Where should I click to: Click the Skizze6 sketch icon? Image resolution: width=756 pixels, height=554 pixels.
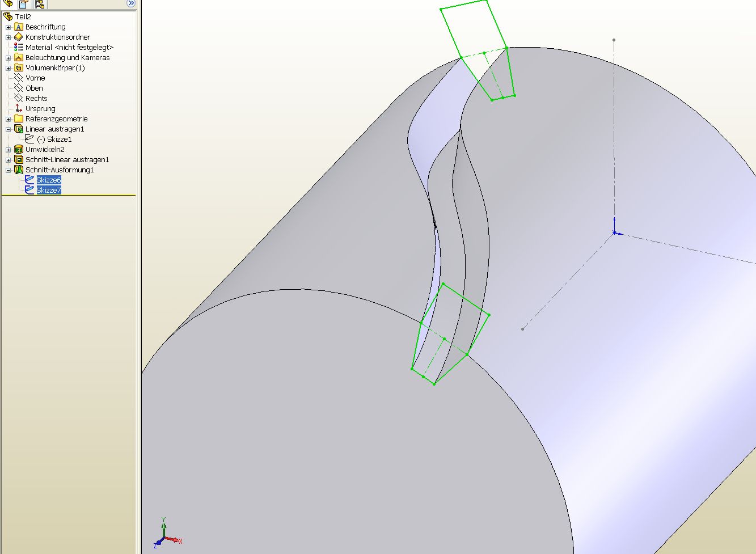(x=30, y=180)
